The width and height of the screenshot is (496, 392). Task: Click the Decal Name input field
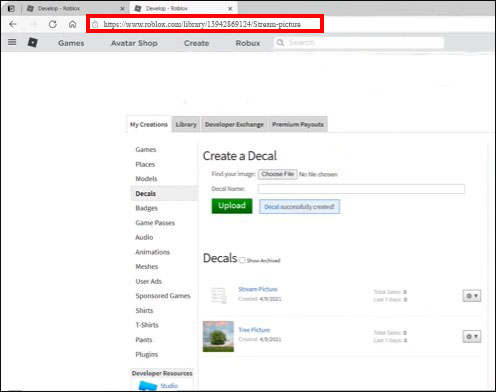point(361,189)
